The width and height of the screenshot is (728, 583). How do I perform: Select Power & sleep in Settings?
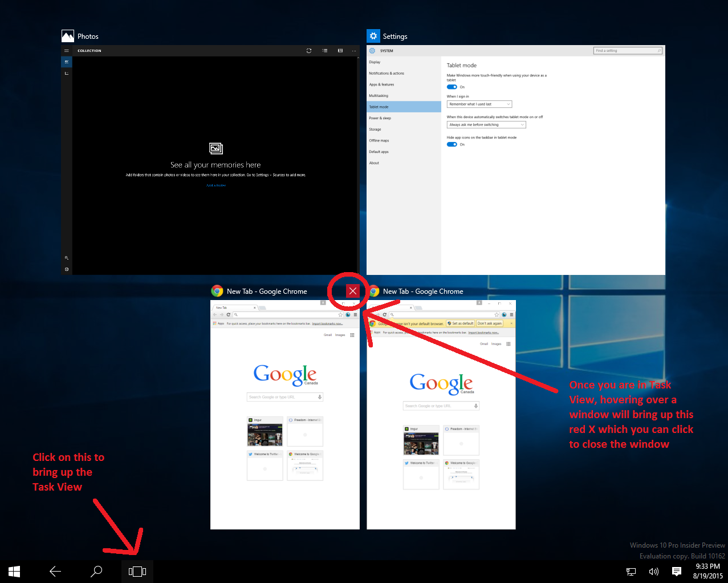[404, 118]
